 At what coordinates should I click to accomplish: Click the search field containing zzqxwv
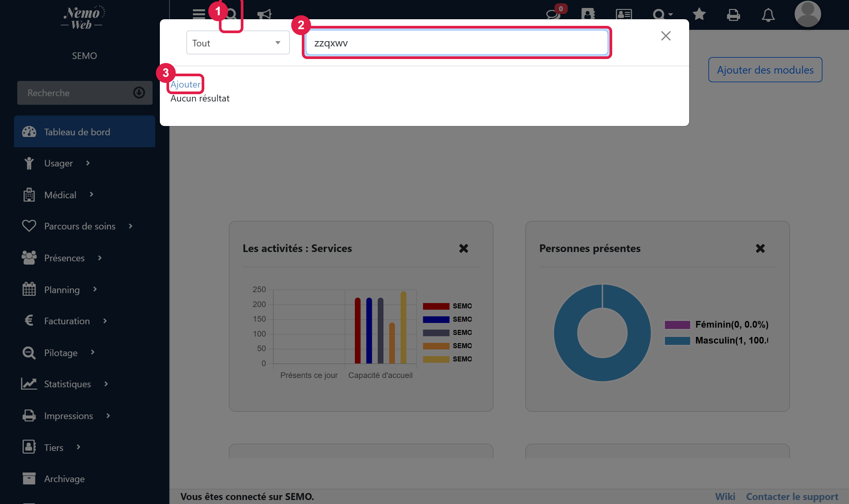pos(457,43)
